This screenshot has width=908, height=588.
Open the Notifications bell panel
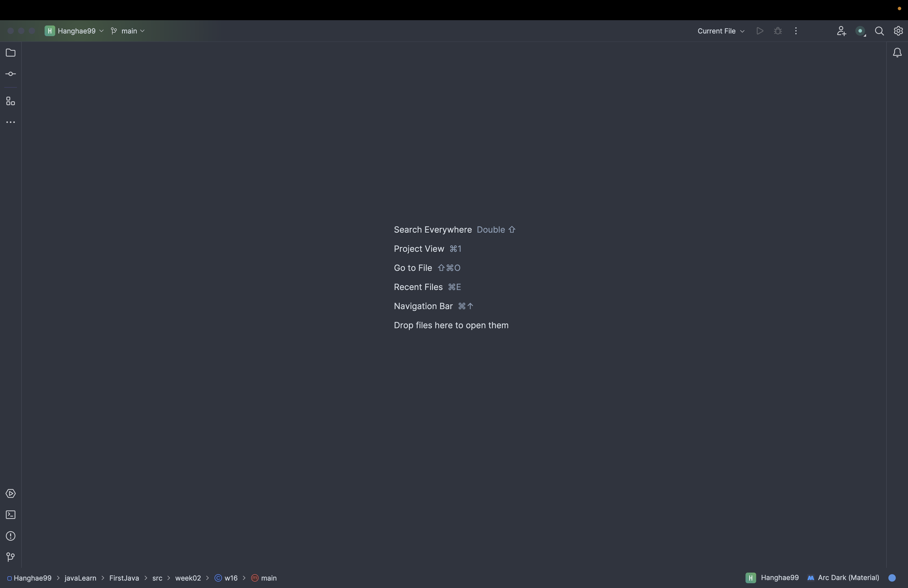(x=897, y=53)
